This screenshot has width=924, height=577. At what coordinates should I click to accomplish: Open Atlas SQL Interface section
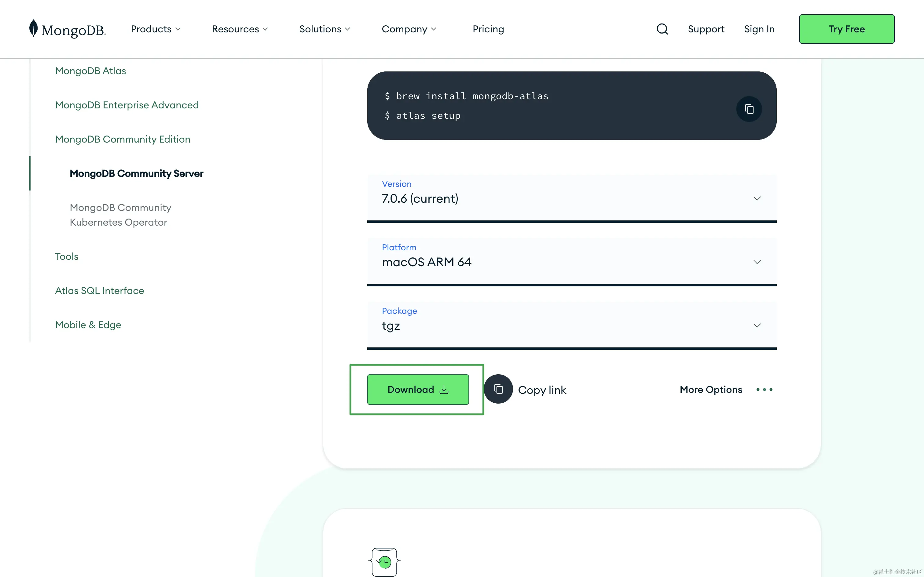pos(99,290)
